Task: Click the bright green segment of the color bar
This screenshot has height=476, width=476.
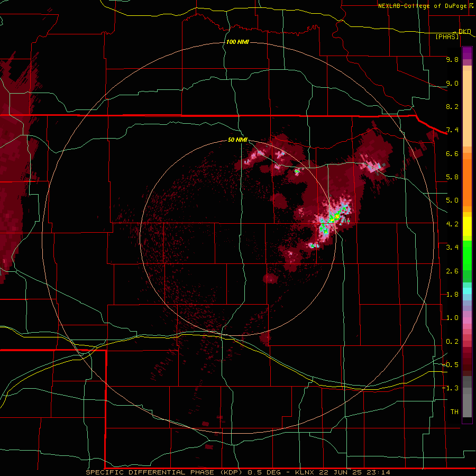Action: [467, 255]
